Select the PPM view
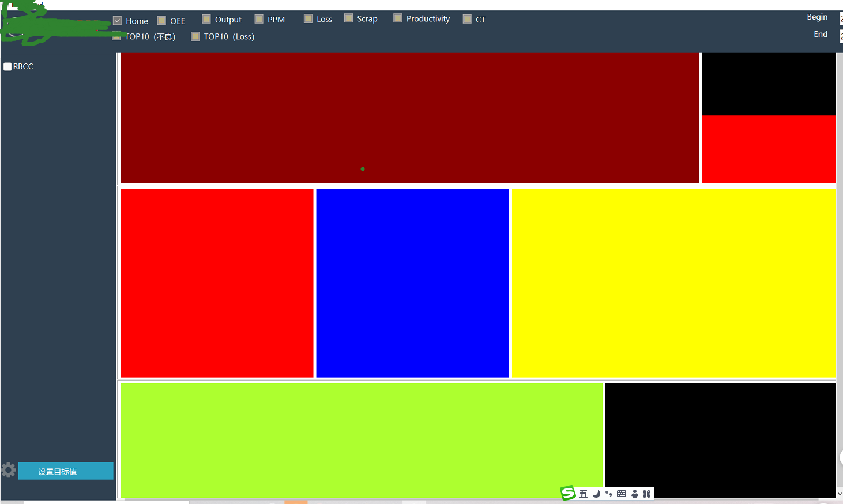The image size is (843, 504). (258, 18)
